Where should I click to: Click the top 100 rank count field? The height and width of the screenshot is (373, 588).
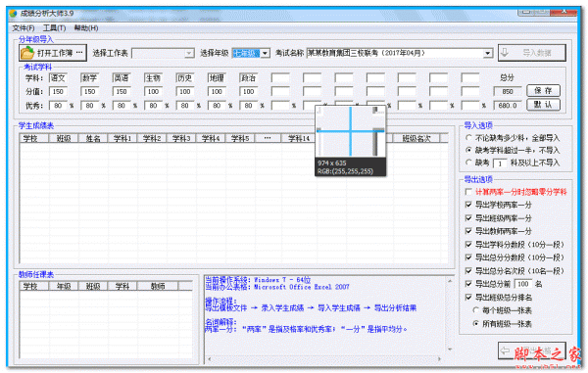pos(523,284)
